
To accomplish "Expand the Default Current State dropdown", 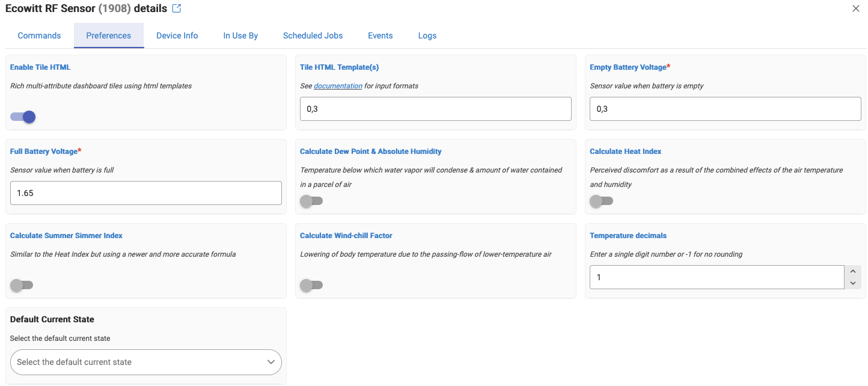I will tap(146, 362).
